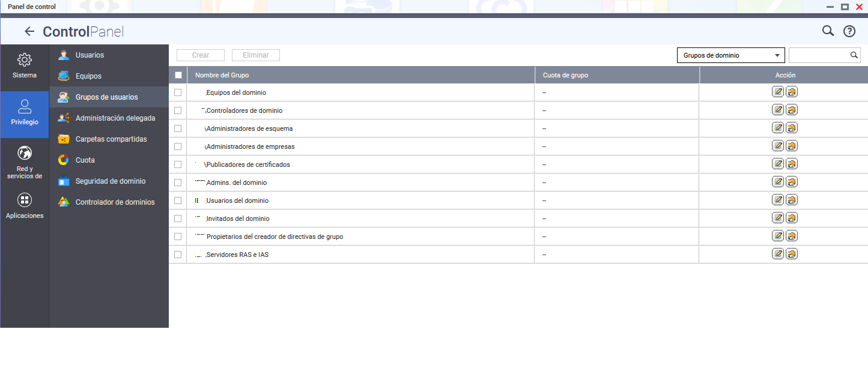Image resolution: width=868 pixels, height=389 pixels.
Task: Open the search magnifier in header
Action: pyautogui.click(x=828, y=31)
